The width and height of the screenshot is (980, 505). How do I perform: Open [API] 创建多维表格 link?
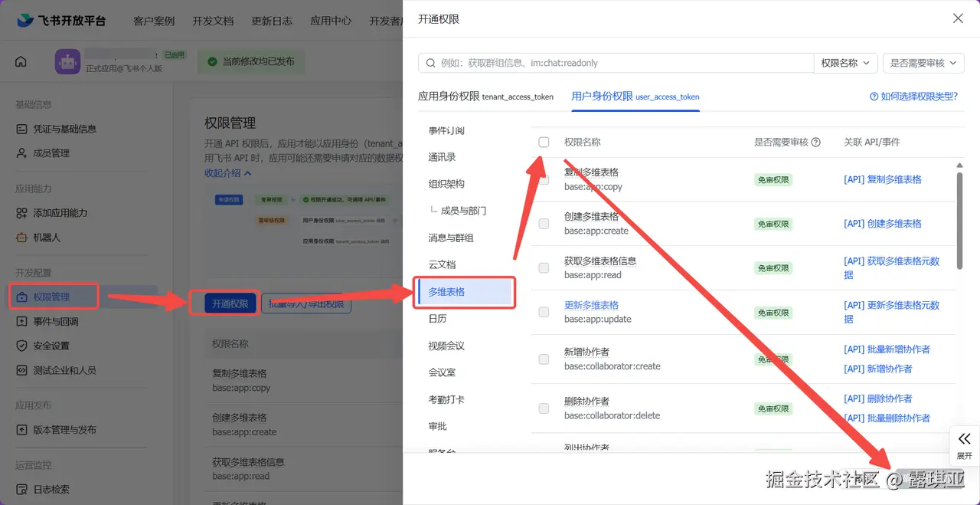(883, 224)
